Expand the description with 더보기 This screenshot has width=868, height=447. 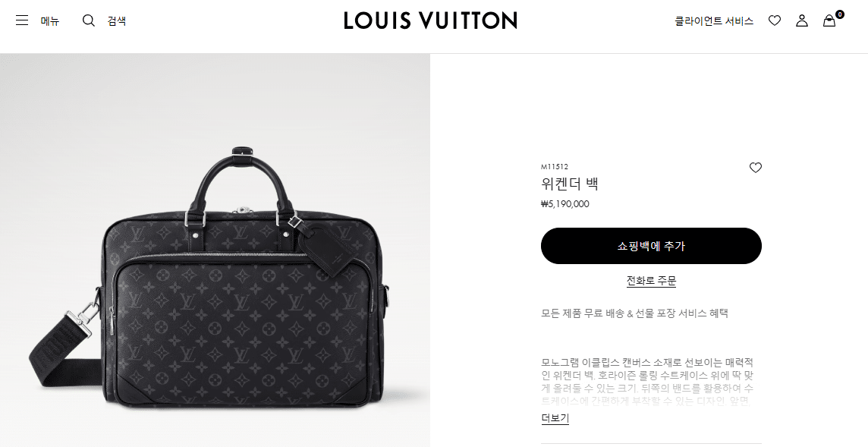pos(555,418)
